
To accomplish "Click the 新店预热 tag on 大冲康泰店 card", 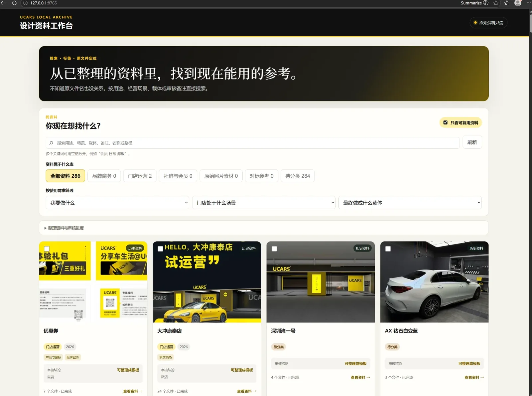I will pyautogui.click(x=166, y=357).
